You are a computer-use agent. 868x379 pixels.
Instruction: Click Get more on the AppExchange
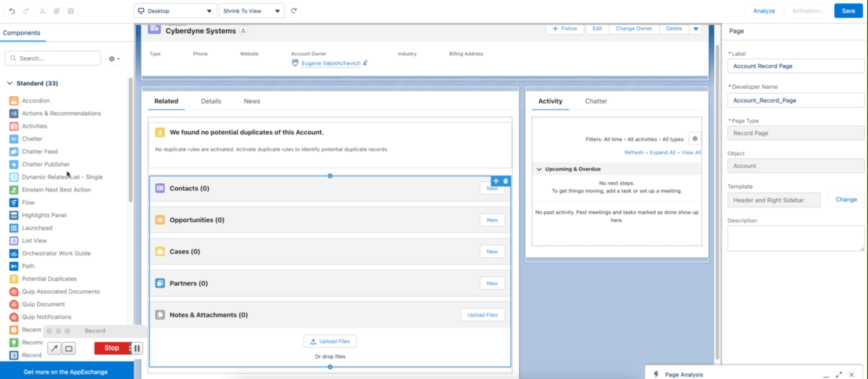tap(65, 371)
